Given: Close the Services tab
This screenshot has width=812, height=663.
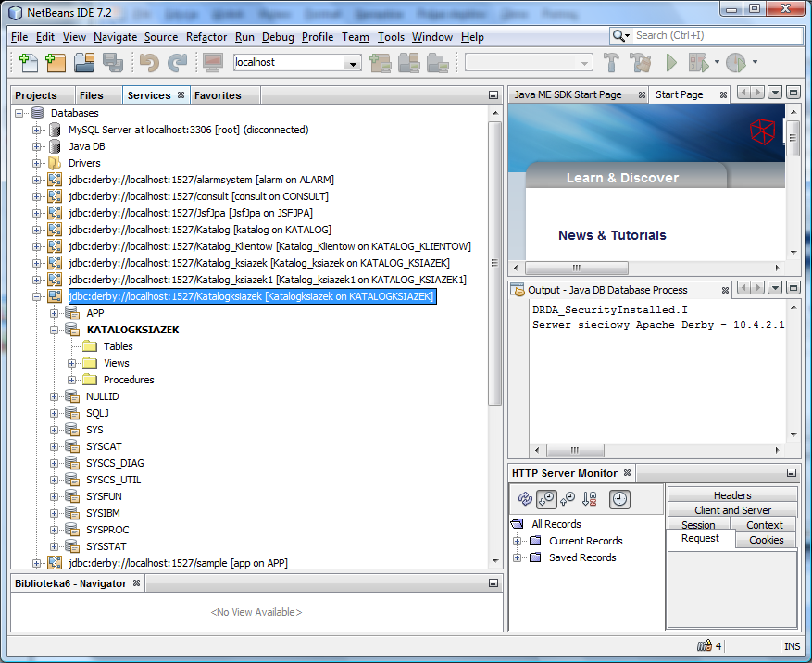Looking at the screenshot, I should [x=181, y=94].
